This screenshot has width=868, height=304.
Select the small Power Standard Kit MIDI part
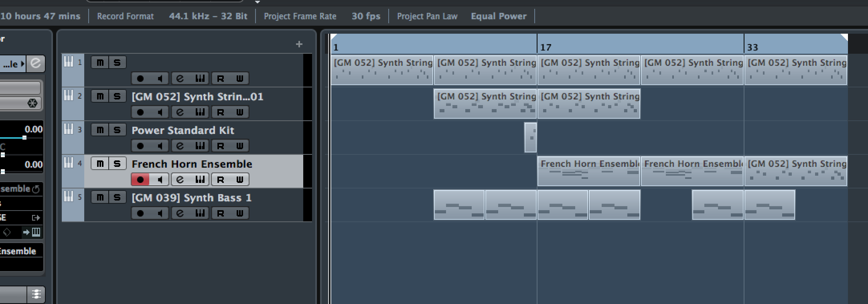pyautogui.click(x=530, y=138)
